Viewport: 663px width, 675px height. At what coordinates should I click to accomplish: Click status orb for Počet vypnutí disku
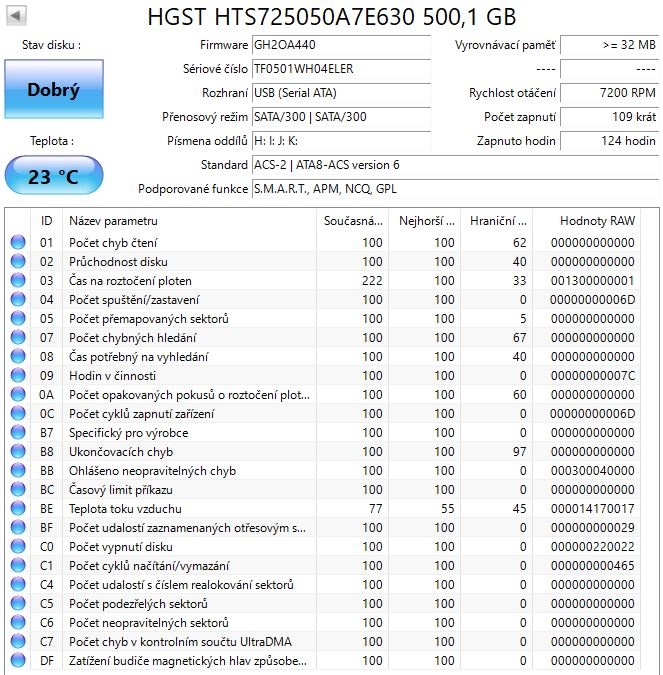coord(18,546)
